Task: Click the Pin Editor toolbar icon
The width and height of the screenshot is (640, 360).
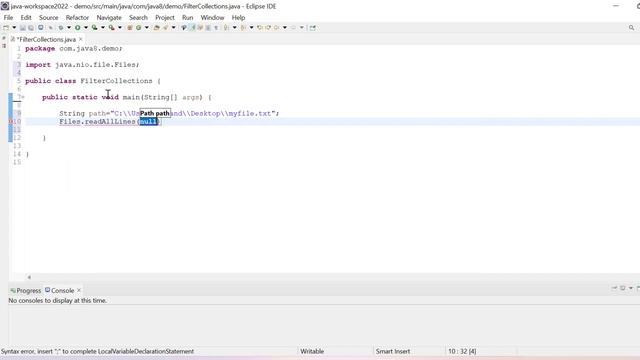Action: click(313, 28)
